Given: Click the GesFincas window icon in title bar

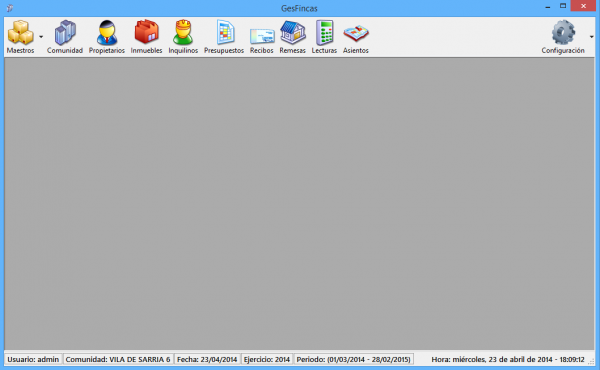Looking at the screenshot, I should tap(10, 8).
